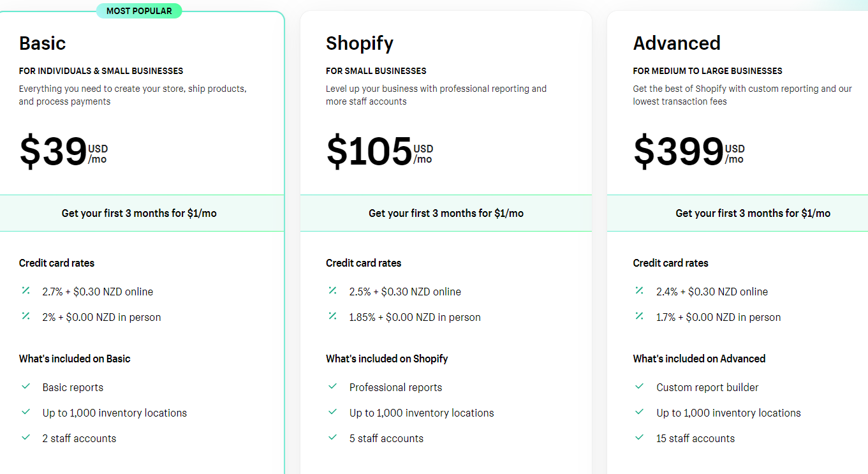Click the percent icon next to Advanced 1.7% in-person rate
The width and height of the screenshot is (868, 474).
639,316
